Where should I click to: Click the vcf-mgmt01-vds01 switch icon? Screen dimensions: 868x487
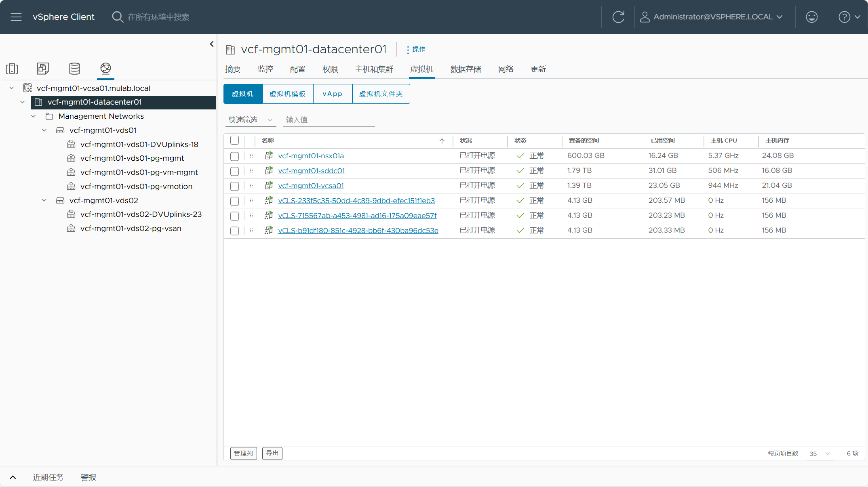coord(60,130)
